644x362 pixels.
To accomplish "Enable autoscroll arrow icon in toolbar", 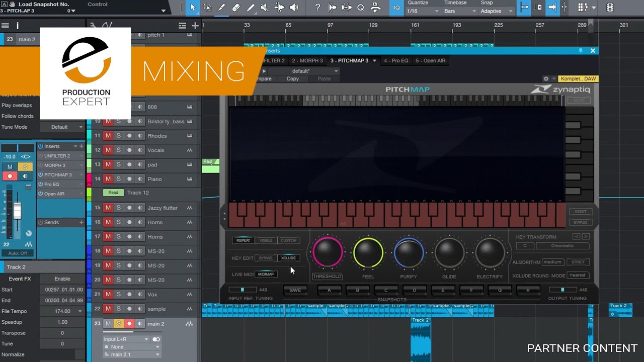I will [552, 8].
